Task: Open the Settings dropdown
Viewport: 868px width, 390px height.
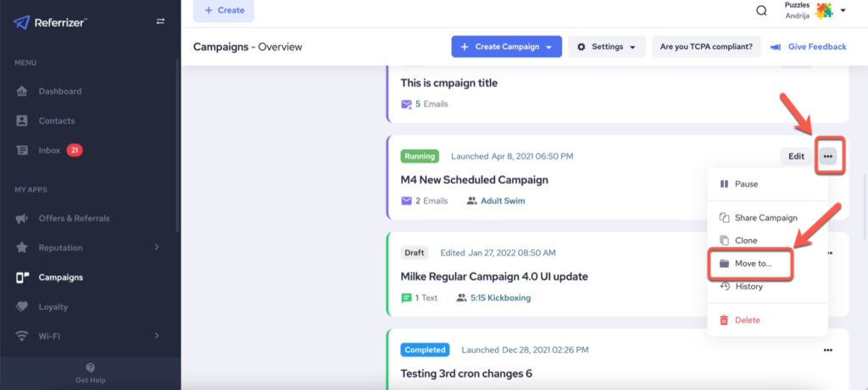Action: (606, 47)
